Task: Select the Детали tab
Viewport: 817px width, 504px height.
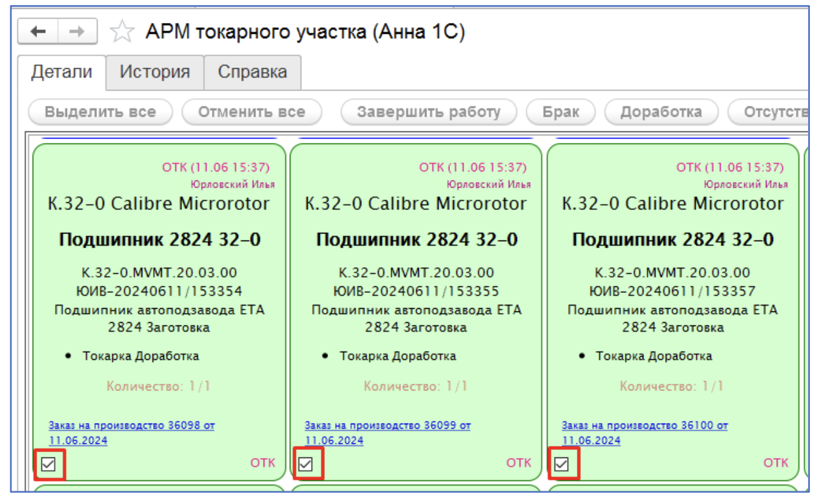Action: tap(61, 72)
